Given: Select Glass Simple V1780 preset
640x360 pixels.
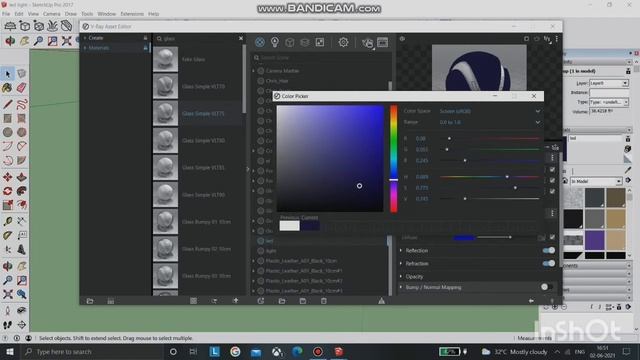Looking at the screenshot, I should click(x=198, y=140).
